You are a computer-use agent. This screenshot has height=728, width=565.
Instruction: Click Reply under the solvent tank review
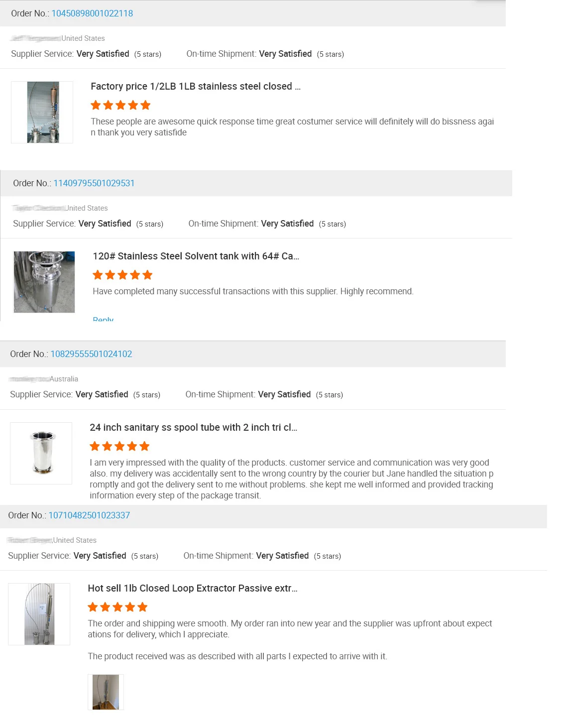(103, 319)
